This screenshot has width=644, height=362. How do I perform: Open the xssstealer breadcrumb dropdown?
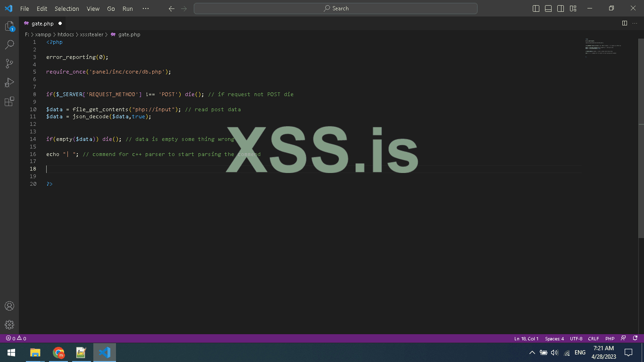coord(91,34)
